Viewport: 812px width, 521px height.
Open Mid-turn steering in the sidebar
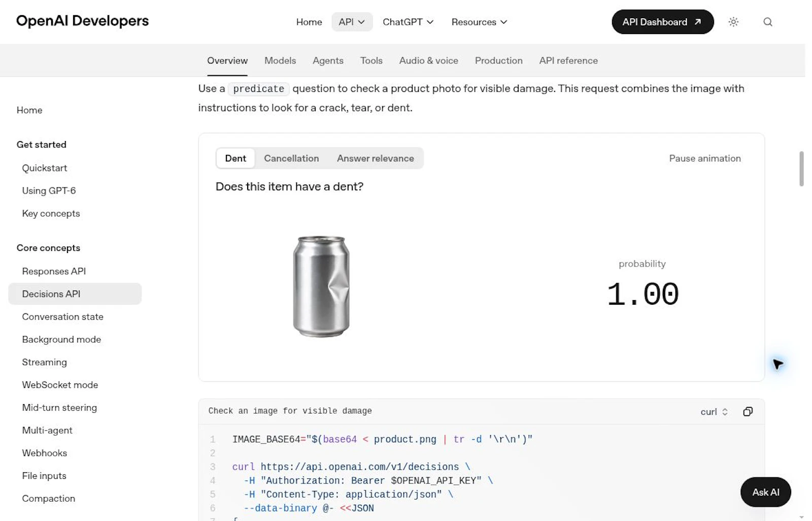pos(59,408)
